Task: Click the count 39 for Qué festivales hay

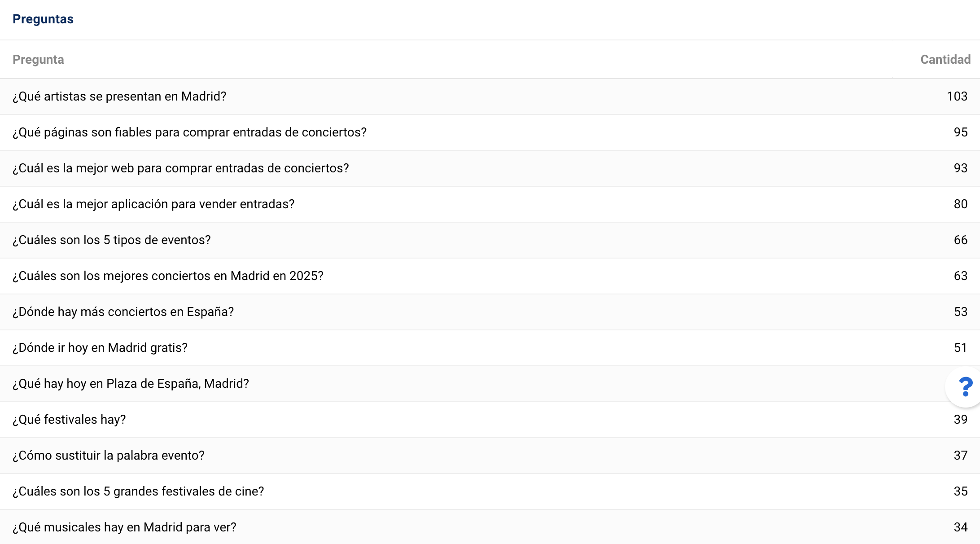Action: [960, 420]
